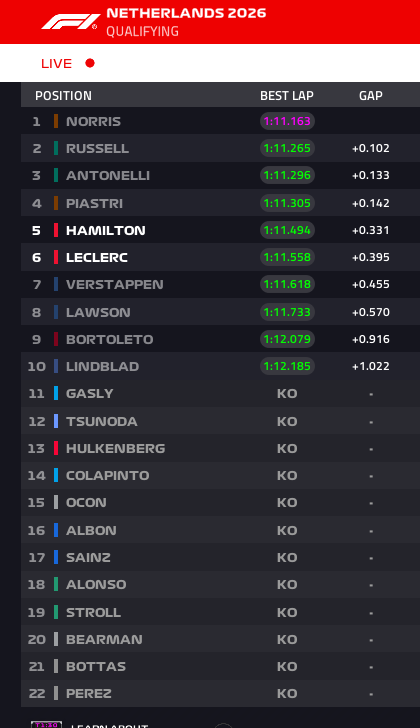Click the POSITION column header
This screenshot has width=420, height=728.
[64, 96]
